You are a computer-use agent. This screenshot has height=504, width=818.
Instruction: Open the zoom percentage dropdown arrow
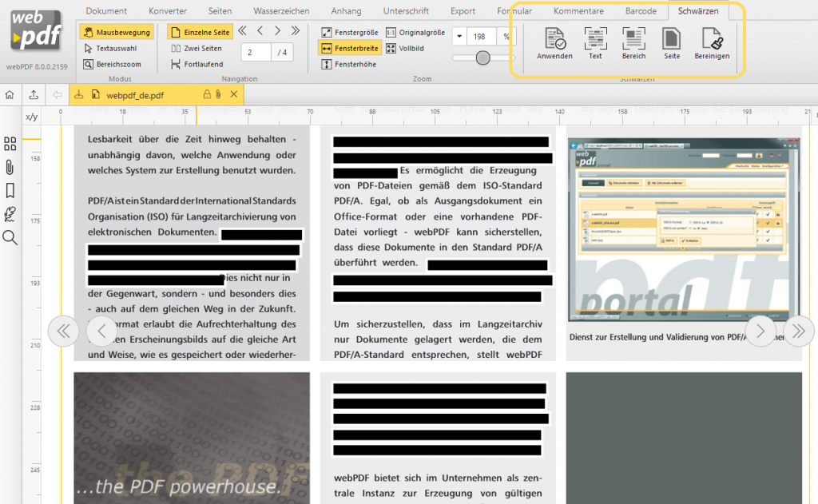point(459,37)
